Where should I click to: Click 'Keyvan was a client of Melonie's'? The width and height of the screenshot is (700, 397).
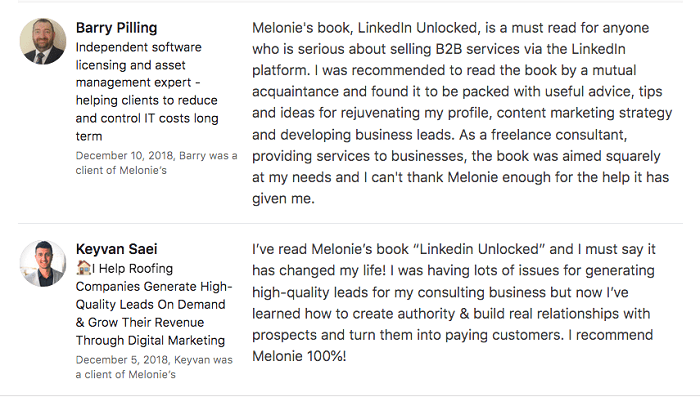[x=154, y=367]
